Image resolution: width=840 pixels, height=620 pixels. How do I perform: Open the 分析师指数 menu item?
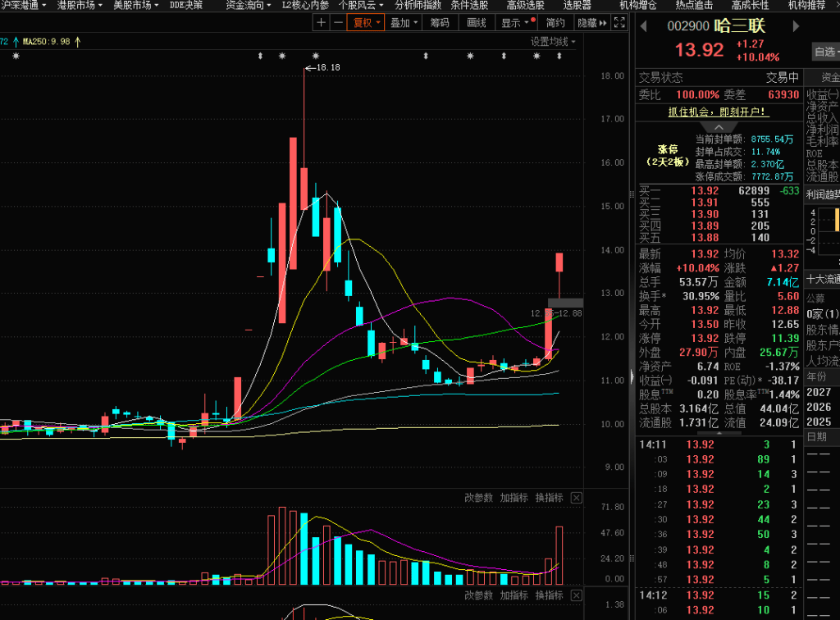coord(418,6)
